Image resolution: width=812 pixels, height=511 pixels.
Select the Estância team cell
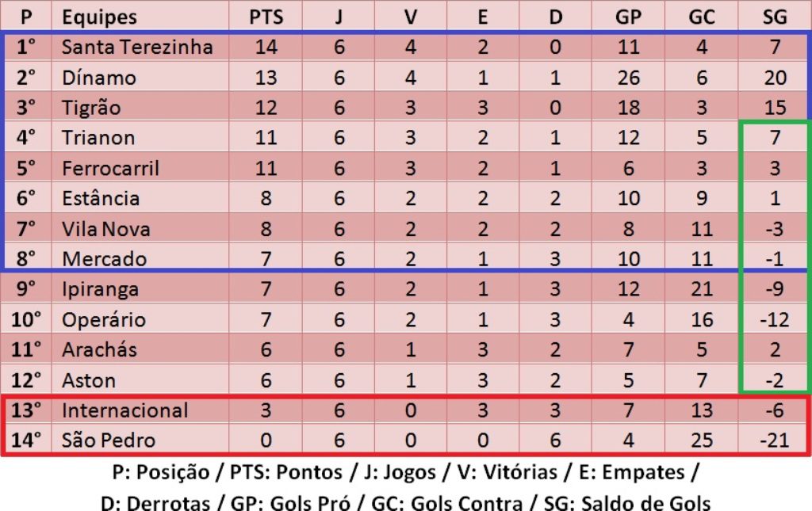click(101, 198)
